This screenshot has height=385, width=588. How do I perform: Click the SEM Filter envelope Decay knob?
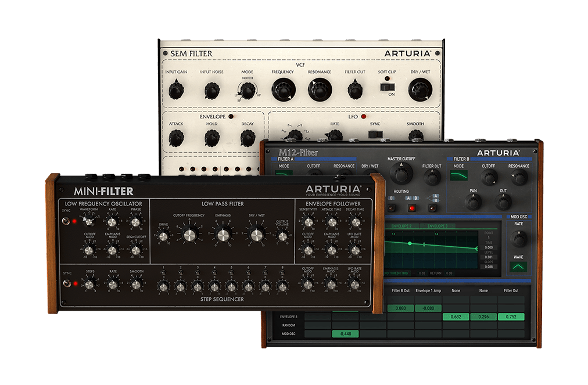pos(248,138)
